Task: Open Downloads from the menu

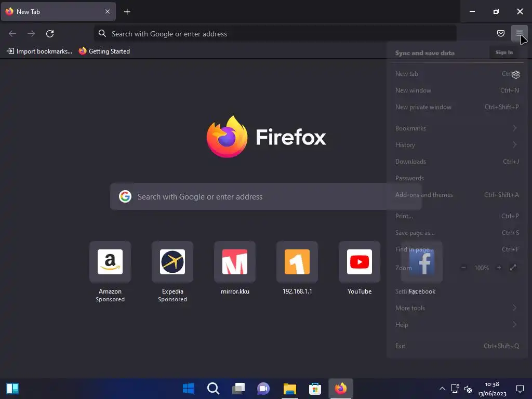Action: click(x=457, y=162)
